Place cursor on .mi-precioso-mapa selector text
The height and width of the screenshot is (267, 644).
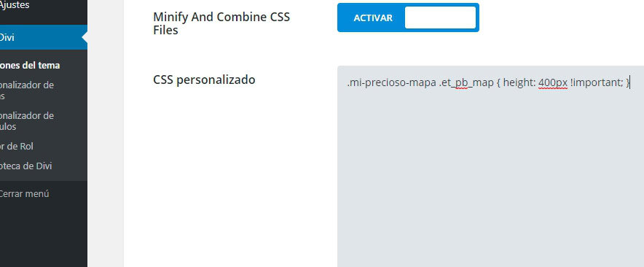[392, 83]
